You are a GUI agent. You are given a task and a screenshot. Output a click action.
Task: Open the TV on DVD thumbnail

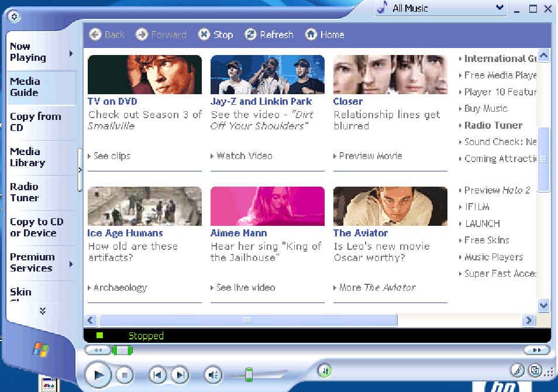pos(144,74)
